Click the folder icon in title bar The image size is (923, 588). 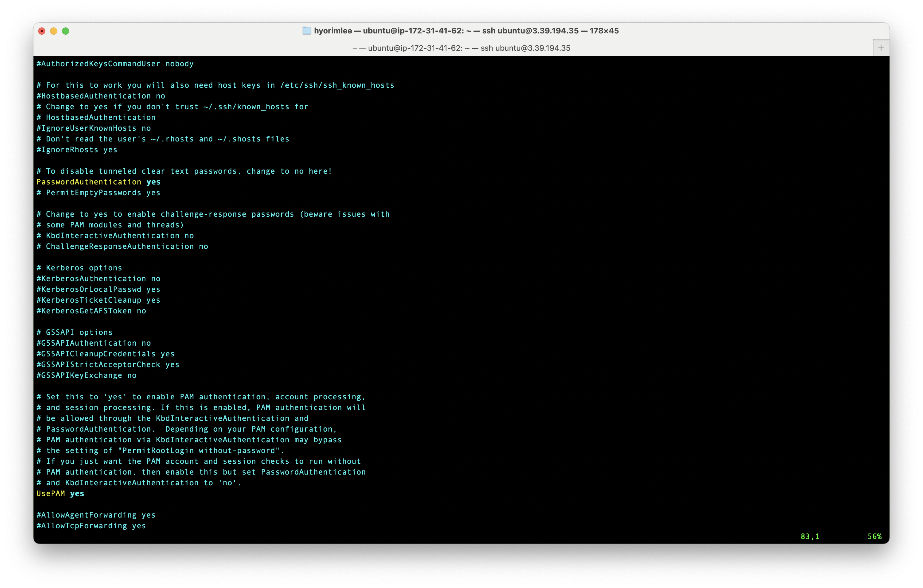[x=307, y=31]
